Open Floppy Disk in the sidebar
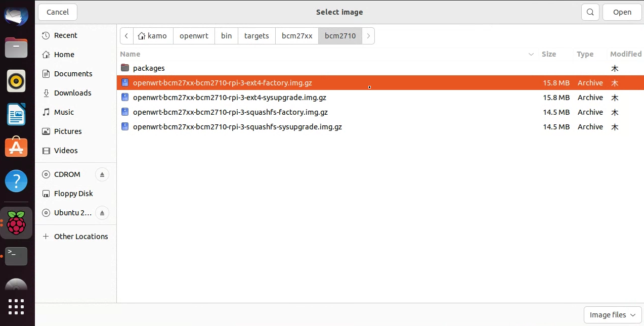 click(76, 194)
